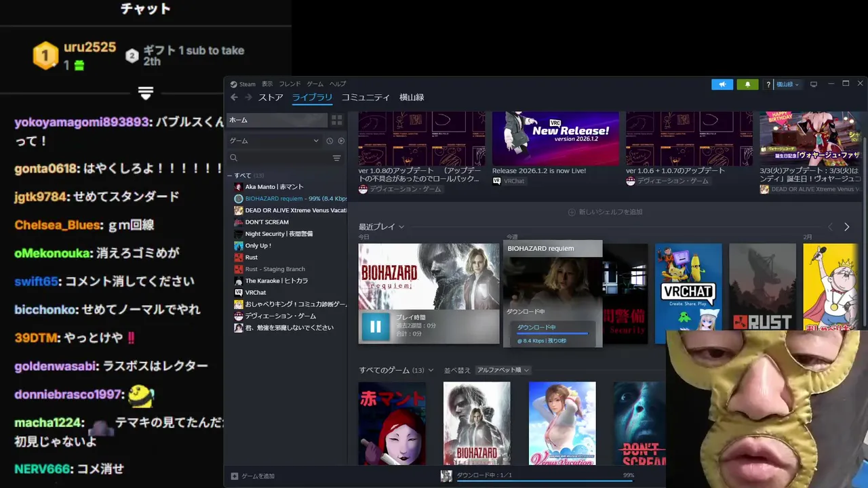Open VRC New Release news image
Image resolution: width=868 pixels, height=488 pixels.
pyautogui.click(x=555, y=138)
